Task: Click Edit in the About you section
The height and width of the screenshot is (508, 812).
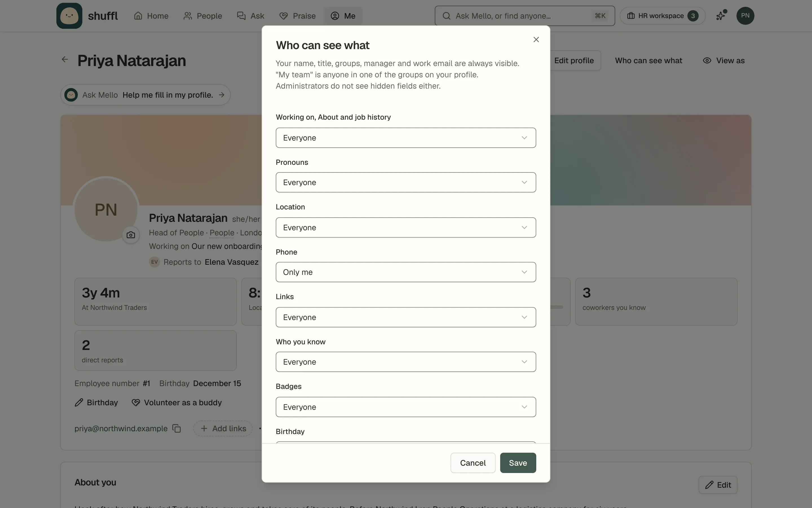Action: point(718,485)
